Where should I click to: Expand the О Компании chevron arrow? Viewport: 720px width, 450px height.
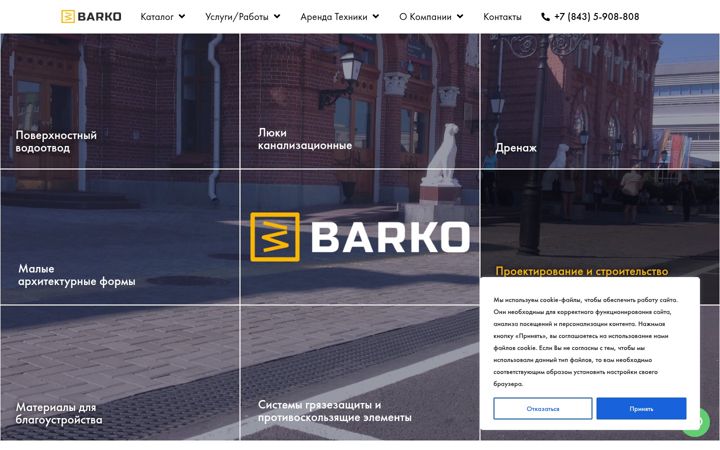[x=460, y=17]
